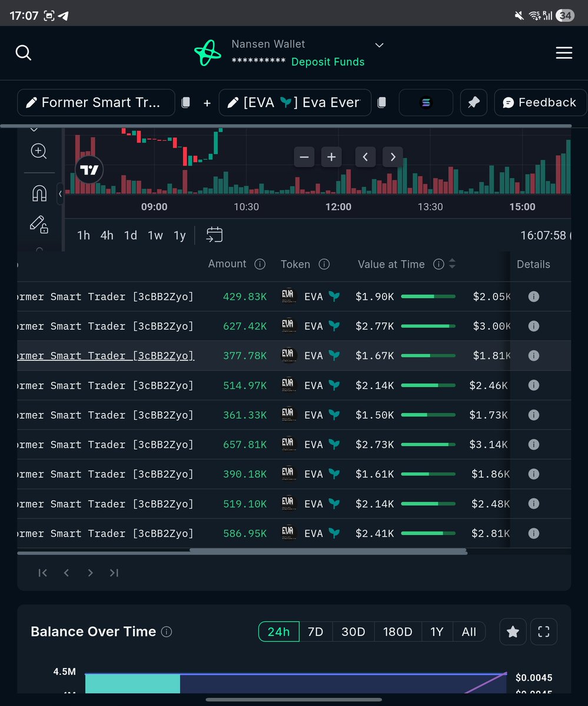Viewport: 588px width, 706px height.
Task: Open the go-to-date calendar icon
Action: pos(214,234)
